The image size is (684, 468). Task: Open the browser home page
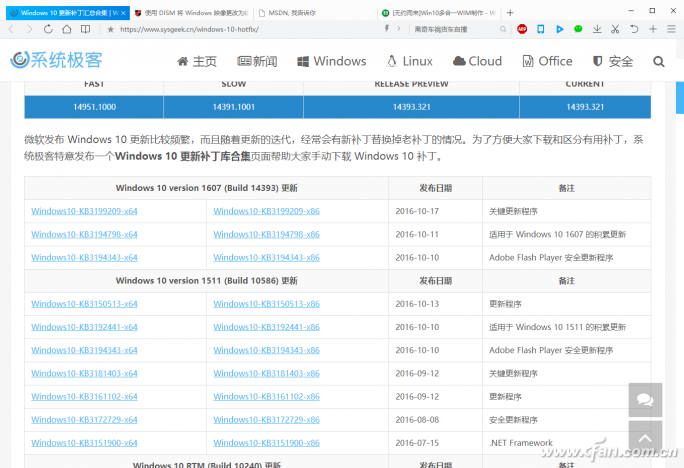click(66, 29)
